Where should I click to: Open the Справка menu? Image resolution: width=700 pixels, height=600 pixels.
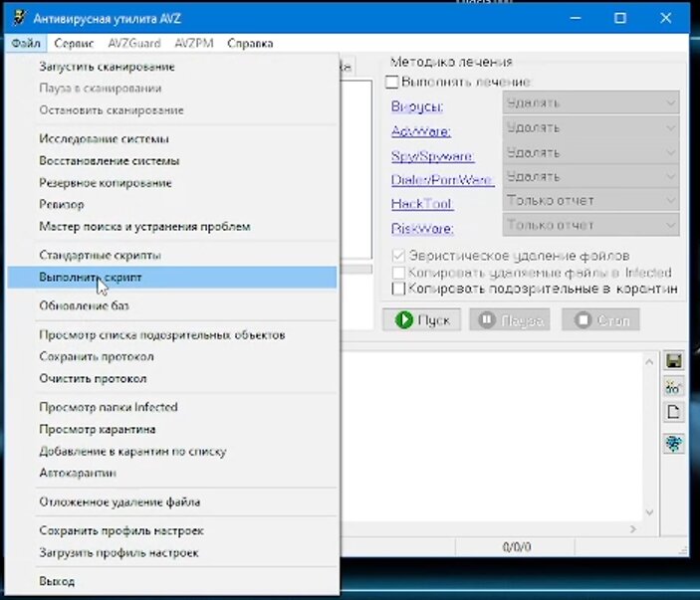[250, 43]
